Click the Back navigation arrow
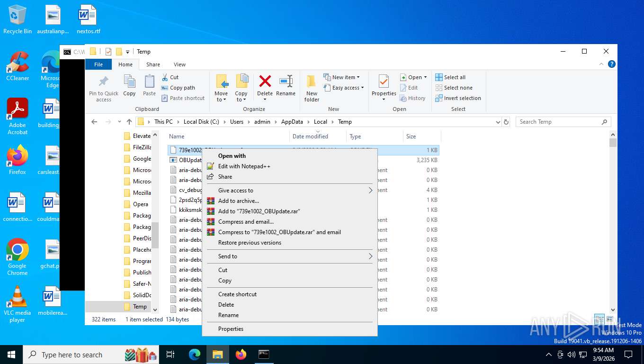 point(94,122)
